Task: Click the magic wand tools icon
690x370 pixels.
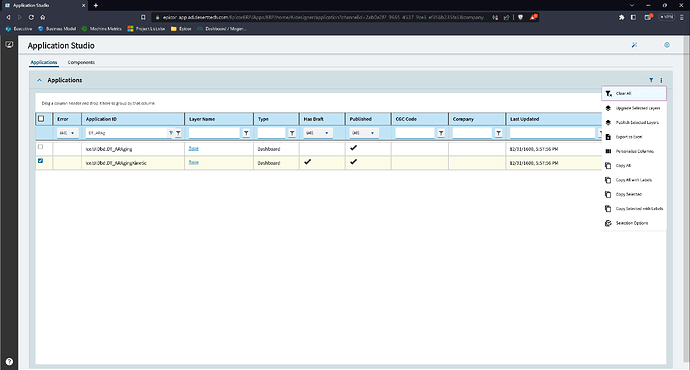Action: (634, 45)
